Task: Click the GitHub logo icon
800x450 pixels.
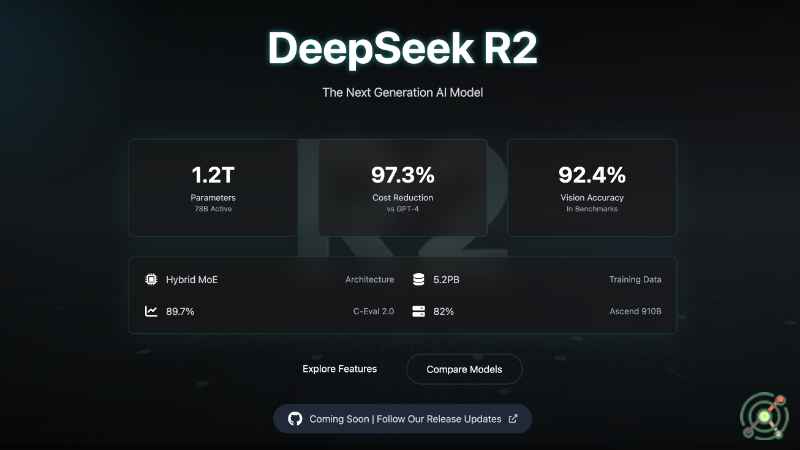Action: pyautogui.click(x=295, y=419)
